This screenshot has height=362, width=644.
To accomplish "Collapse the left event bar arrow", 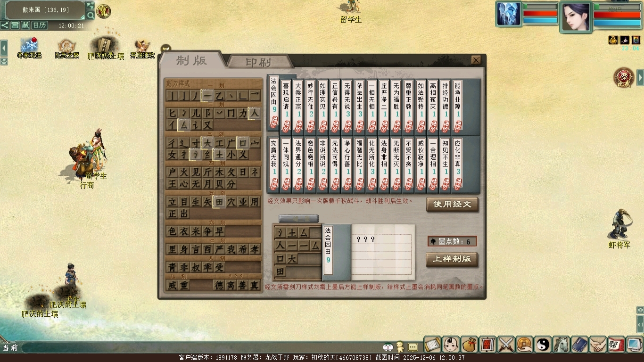I will (4, 48).
